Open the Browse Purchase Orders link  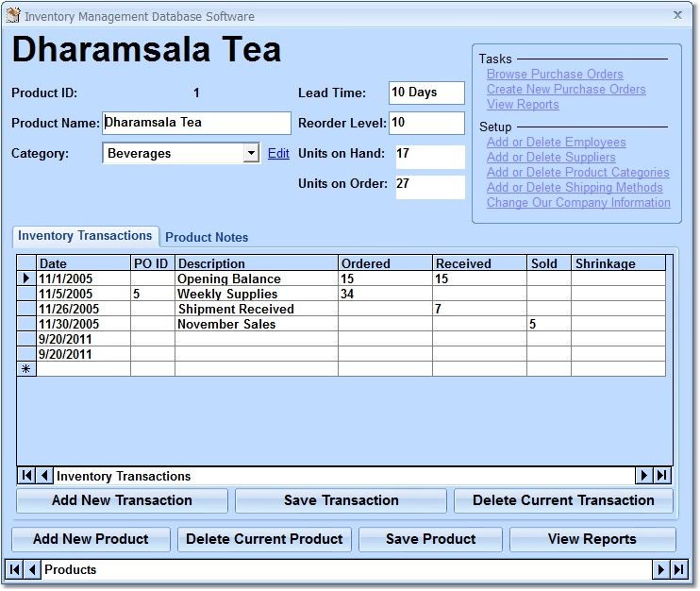(555, 75)
